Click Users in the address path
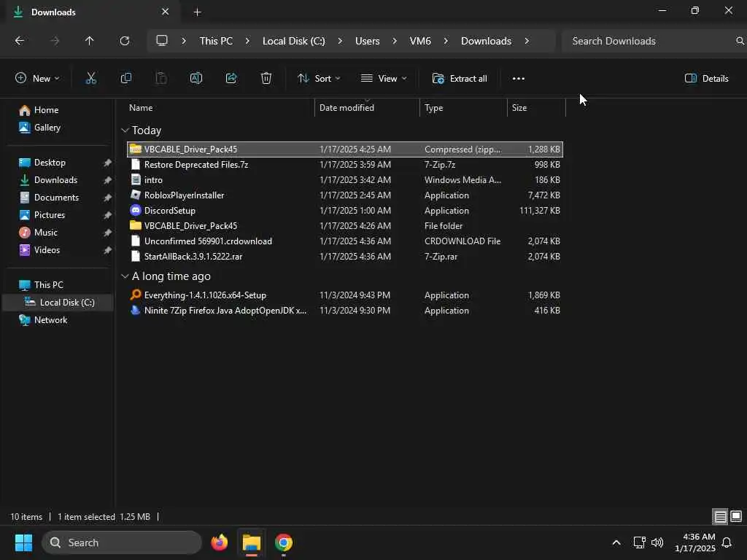 pyautogui.click(x=368, y=41)
